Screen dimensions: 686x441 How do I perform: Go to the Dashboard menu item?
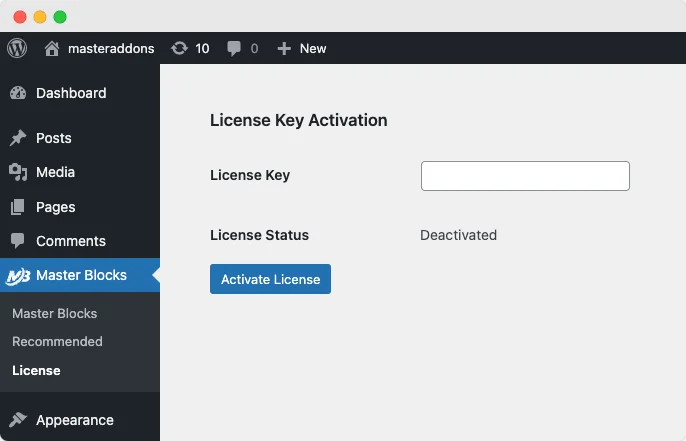click(x=71, y=93)
